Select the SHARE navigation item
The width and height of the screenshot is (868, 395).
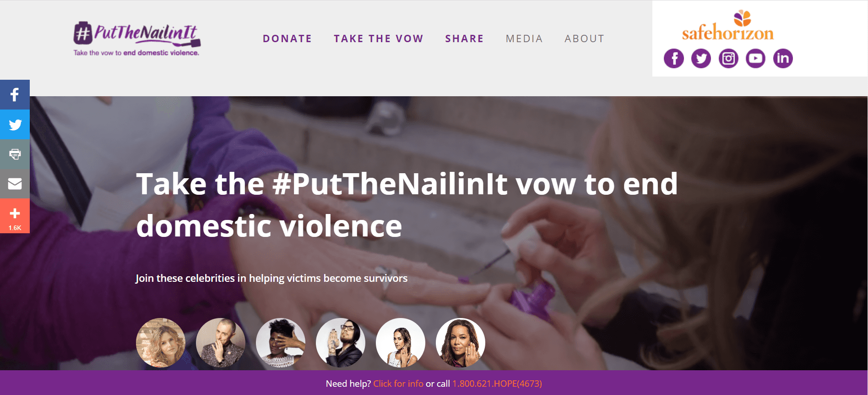pos(464,38)
